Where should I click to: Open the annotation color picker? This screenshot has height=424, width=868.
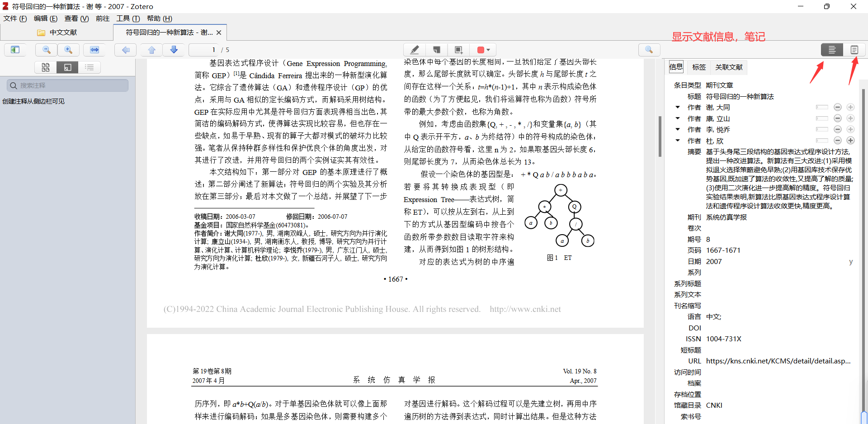[483, 50]
